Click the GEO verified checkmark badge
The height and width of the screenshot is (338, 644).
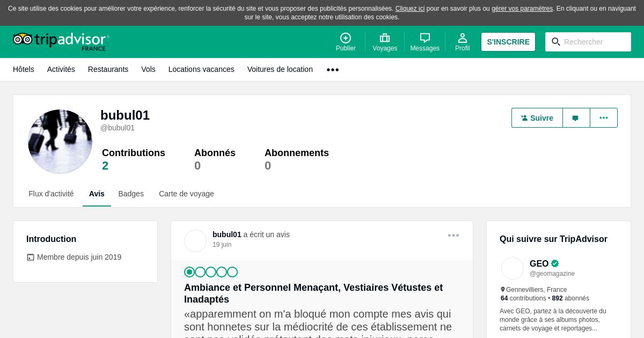555,263
